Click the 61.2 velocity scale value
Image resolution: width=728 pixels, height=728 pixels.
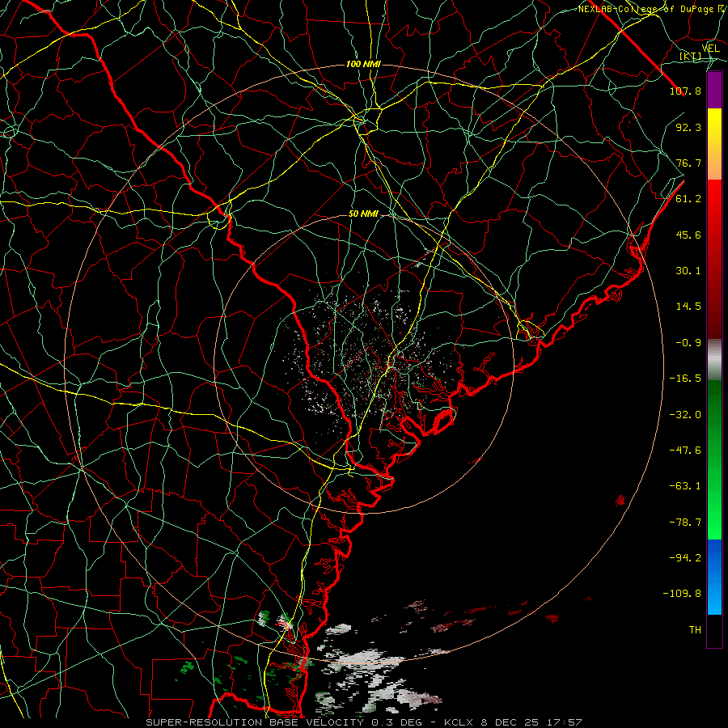(688, 199)
